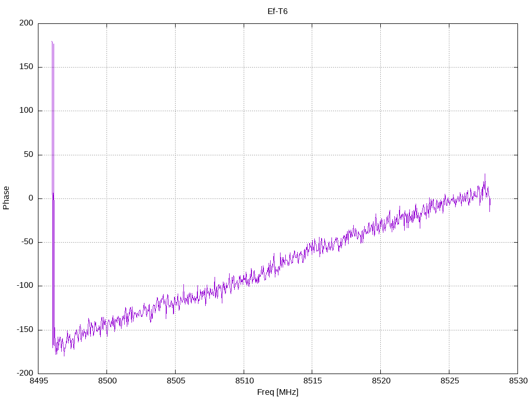Click the 100 y-axis tick label
The image size is (532, 399).
click(27, 111)
